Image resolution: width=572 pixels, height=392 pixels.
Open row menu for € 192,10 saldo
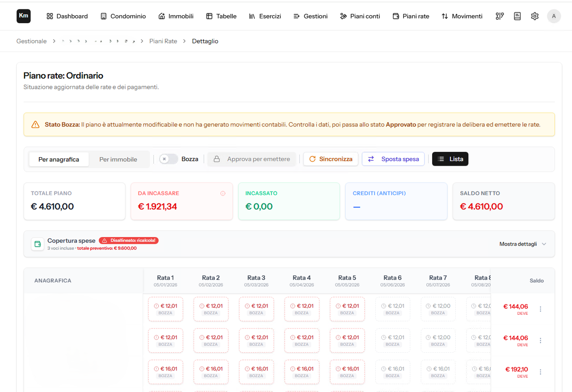point(540,372)
